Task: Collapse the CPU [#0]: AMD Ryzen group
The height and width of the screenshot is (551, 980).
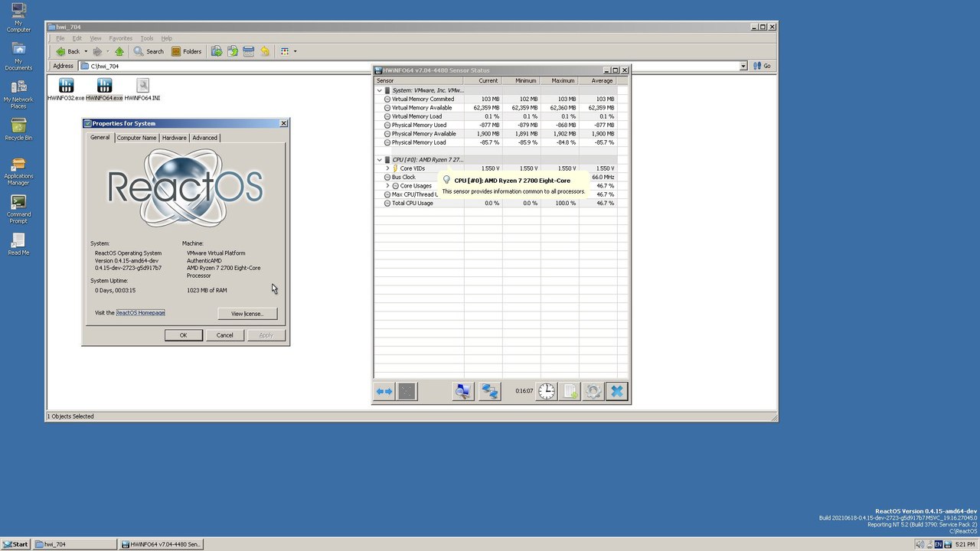Action: (379, 160)
